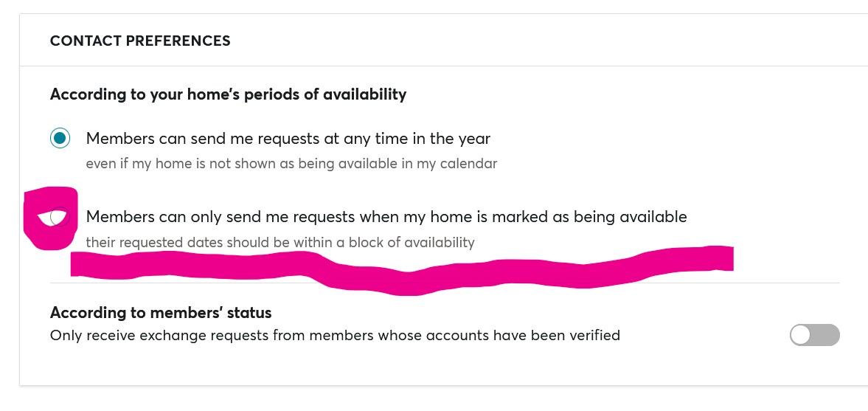Enable the verified members only toggle
The width and height of the screenshot is (868, 411).
pos(814,335)
